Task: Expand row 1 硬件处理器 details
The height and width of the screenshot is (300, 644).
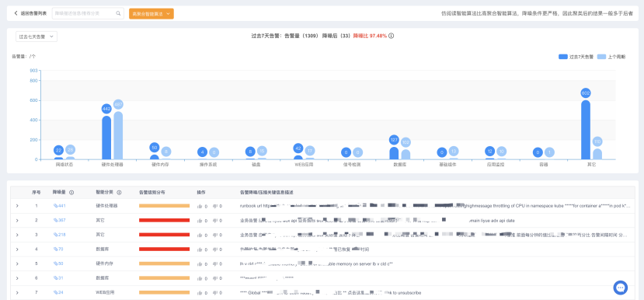Action: [17, 206]
